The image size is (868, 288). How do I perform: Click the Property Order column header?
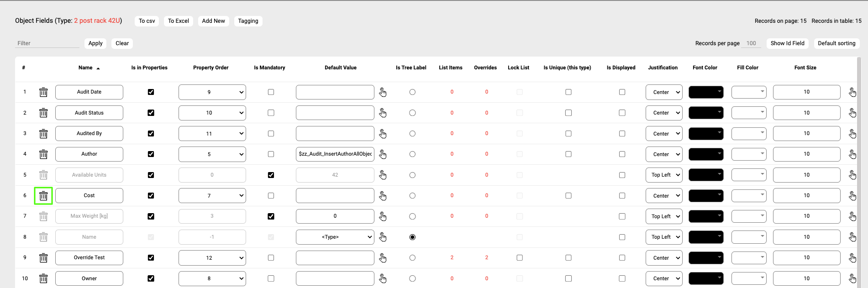click(210, 68)
